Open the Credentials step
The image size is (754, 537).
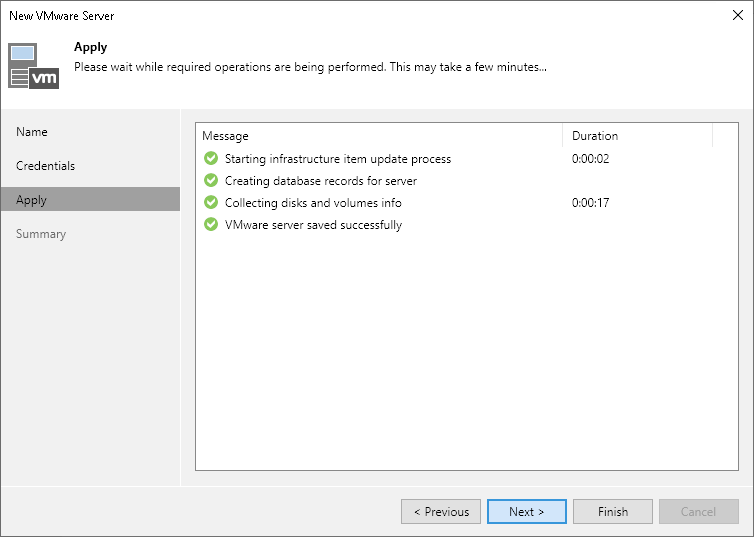46,166
